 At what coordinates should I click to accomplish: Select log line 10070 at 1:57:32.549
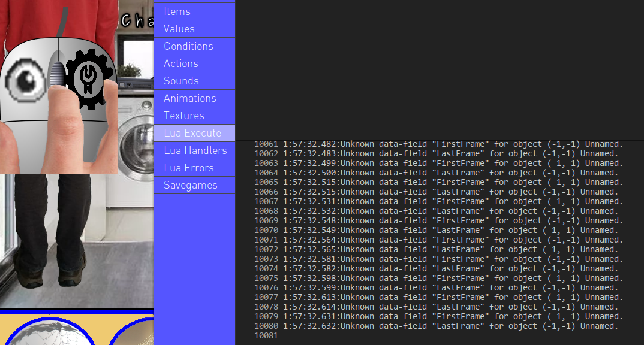(x=436, y=230)
